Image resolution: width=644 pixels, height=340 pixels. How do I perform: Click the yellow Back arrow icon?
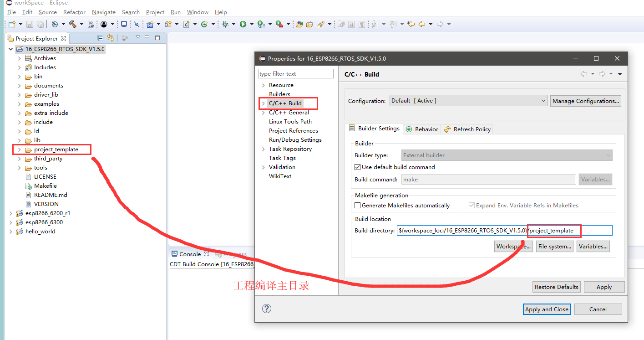click(x=422, y=24)
